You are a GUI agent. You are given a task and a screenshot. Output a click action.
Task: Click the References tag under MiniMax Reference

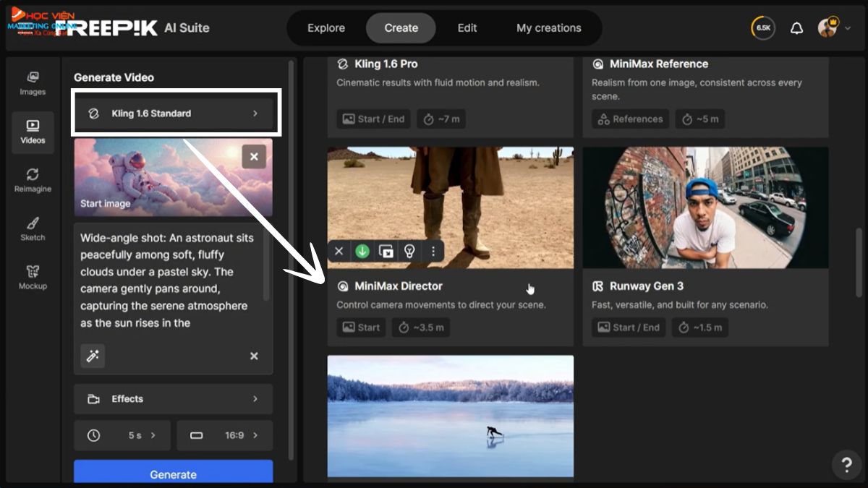pyautogui.click(x=630, y=119)
